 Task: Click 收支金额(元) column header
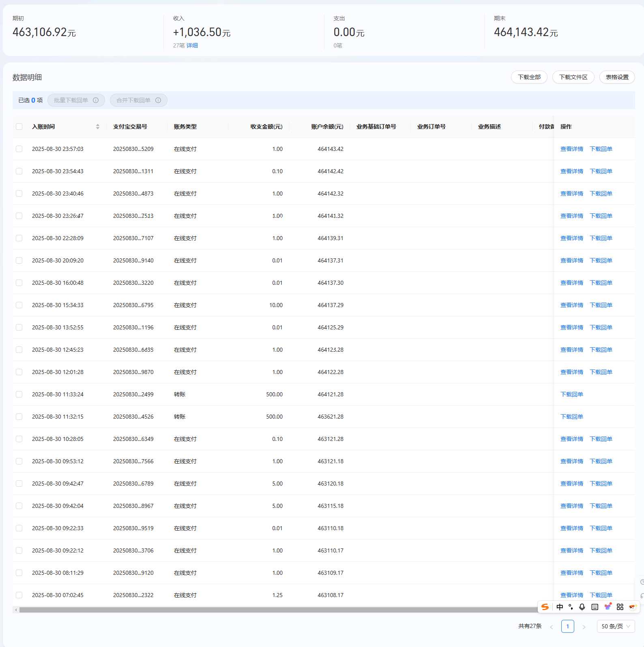(266, 127)
